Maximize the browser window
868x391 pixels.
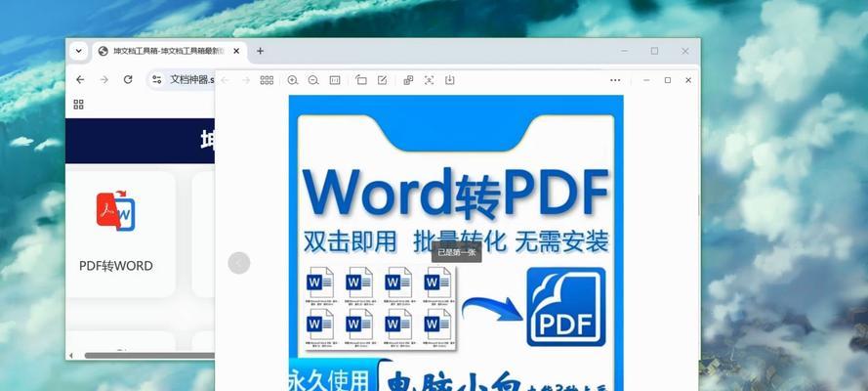point(654,51)
